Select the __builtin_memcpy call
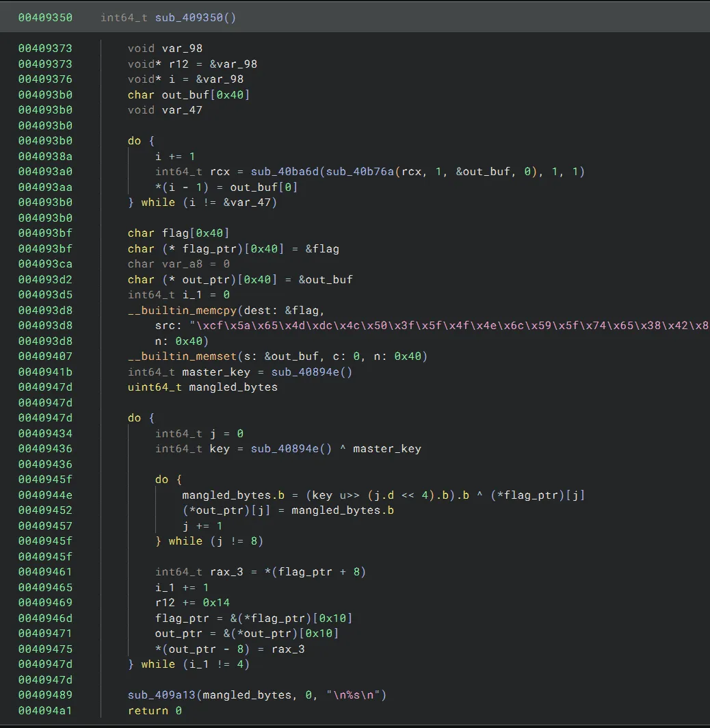The height and width of the screenshot is (728, 710). click(x=182, y=310)
